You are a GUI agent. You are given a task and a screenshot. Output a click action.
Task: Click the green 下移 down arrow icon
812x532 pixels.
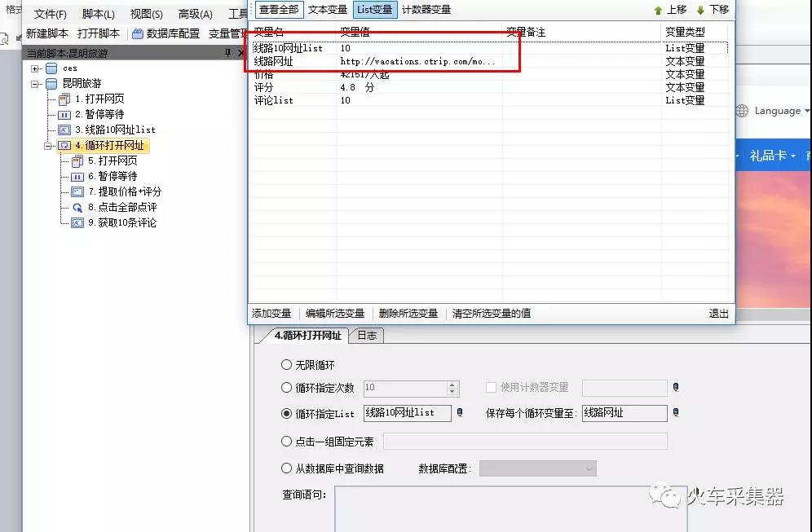700,11
